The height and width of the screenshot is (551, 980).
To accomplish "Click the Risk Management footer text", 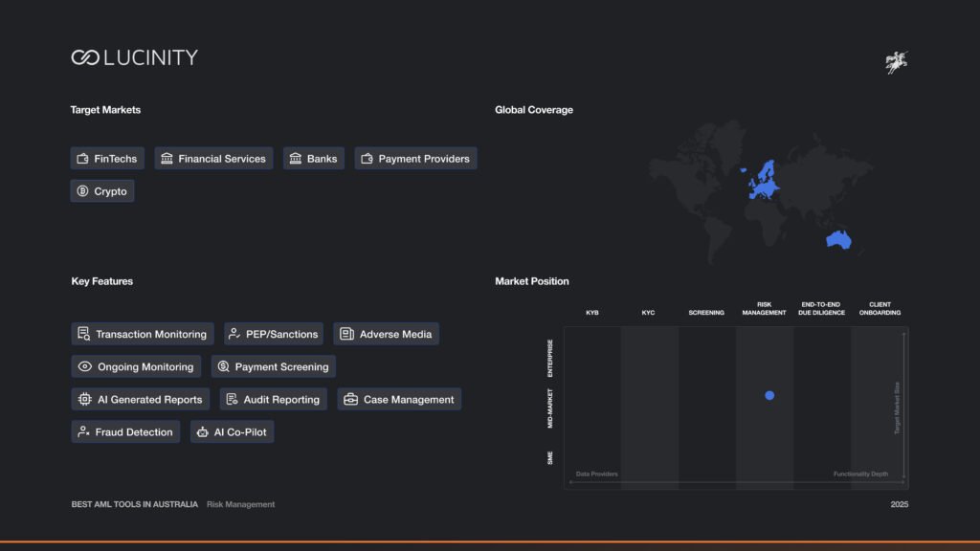I will coord(240,504).
